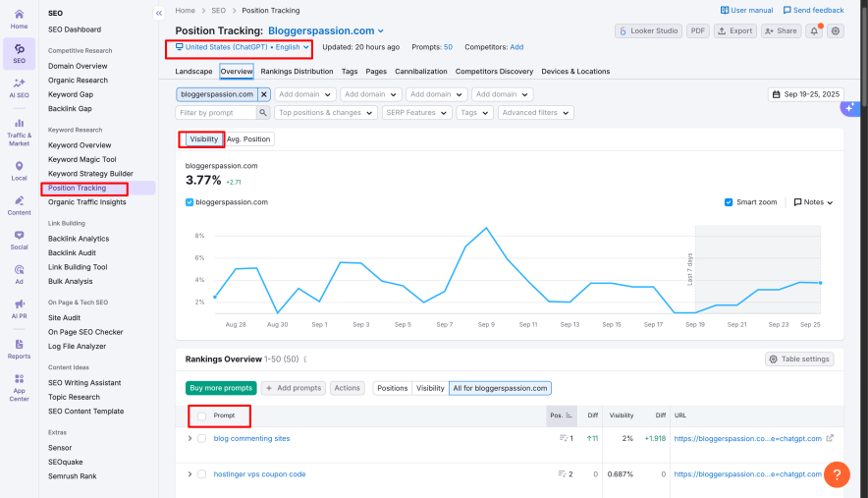This screenshot has width=868, height=498.
Task: Select the SEO rail icon
Action: [x=19, y=54]
